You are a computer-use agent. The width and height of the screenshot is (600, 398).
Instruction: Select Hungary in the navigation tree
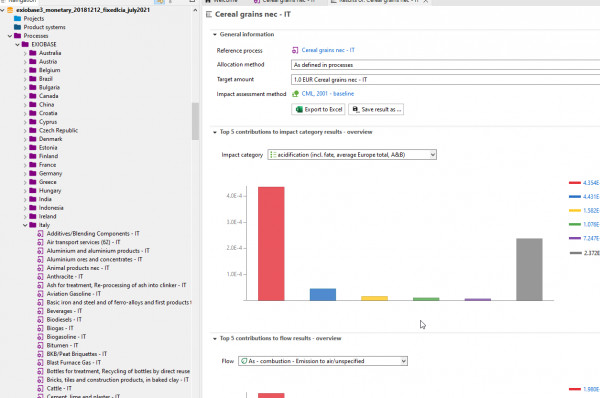pos(50,191)
